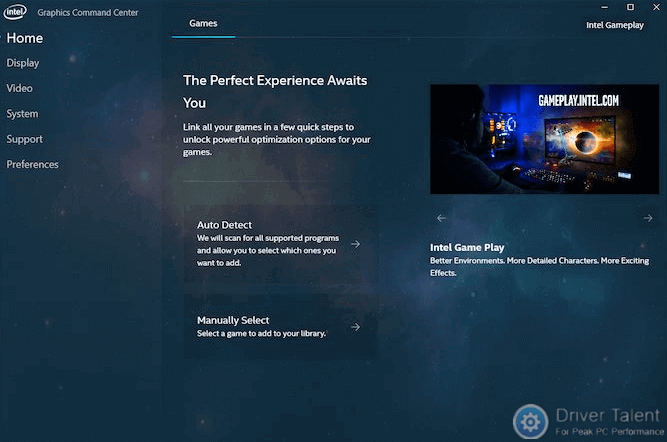Open the Support page
The height and width of the screenshot is (442, 667).
[25, 139]
